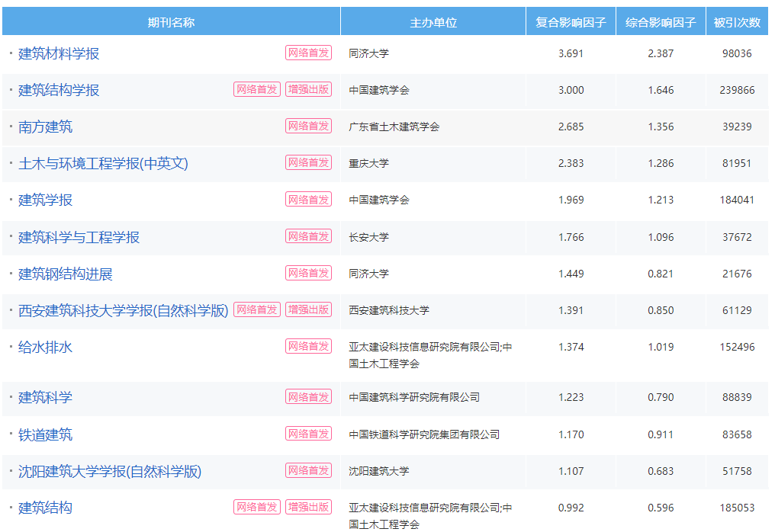Click the 增强出版 badge beside 建筑结构
The width and height of the screenshot is (775, 532).
(x=308, y=507)
